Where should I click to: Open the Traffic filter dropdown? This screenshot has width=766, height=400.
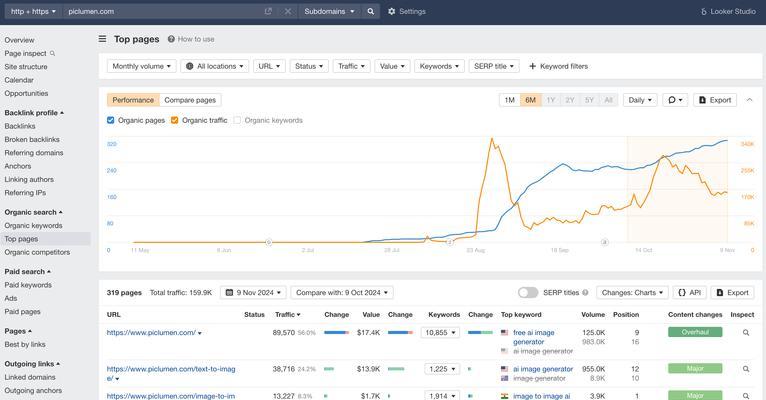[352, 66]
